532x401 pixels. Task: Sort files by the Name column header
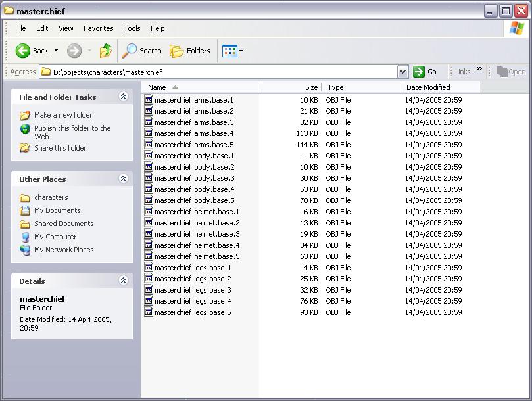199,87
